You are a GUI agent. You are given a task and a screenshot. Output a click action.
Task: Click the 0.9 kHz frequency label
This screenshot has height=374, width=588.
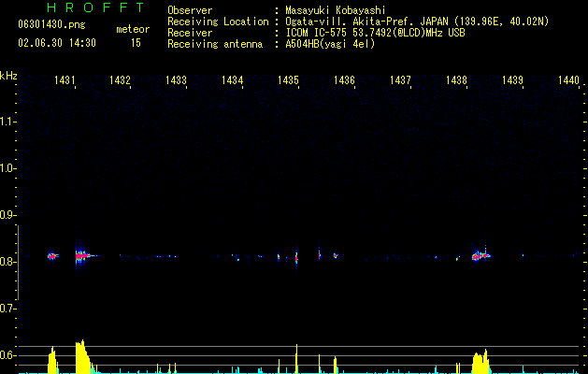point(7,215)
